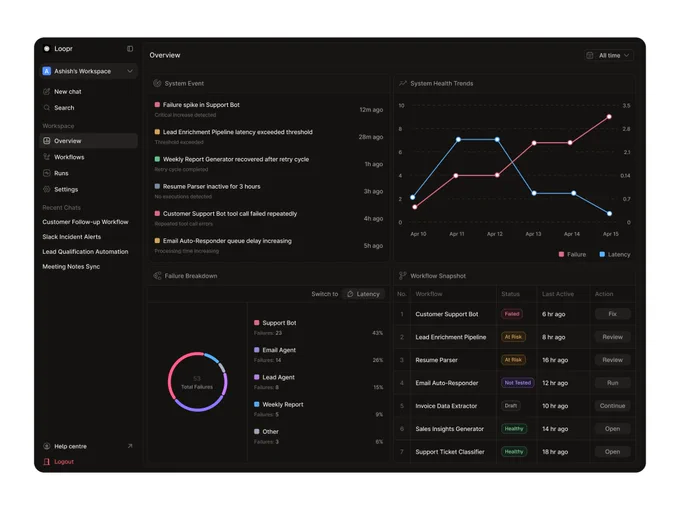The width and height of the screenshot is (680, 510).
Task: Open Customer Follow-up Workflow chat
Action: pyautogui.click(x=85, y=222)
